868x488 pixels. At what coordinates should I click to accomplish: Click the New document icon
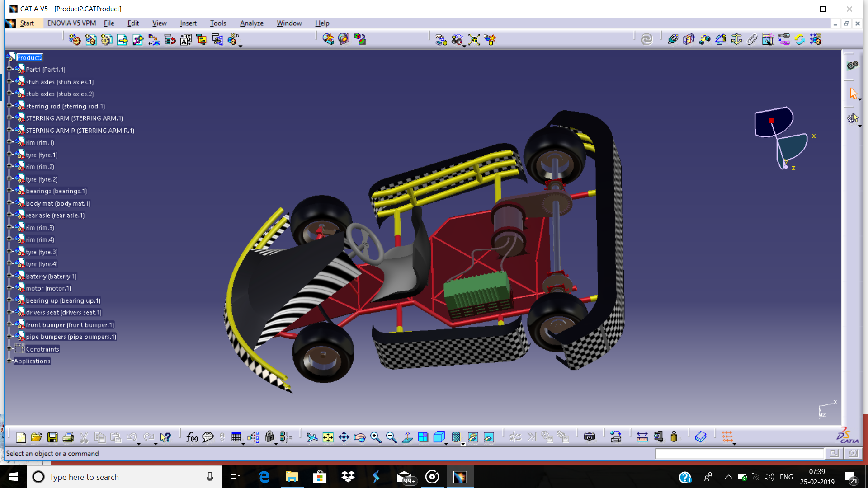(21, 437)
